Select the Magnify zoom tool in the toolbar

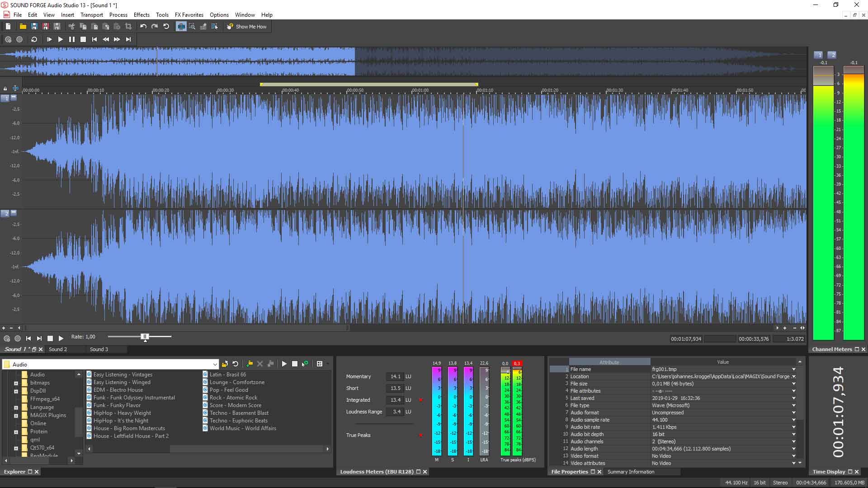pyautogui.click(x=193, y=26)
